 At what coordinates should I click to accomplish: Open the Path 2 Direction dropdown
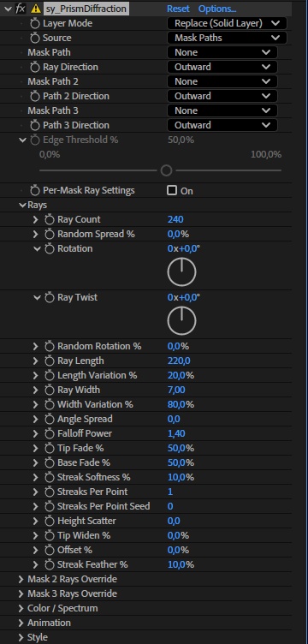tap(222, 96)
